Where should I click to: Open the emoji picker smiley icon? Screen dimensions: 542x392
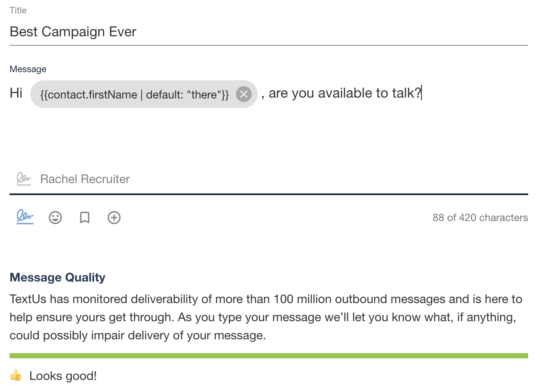[55, 218]
